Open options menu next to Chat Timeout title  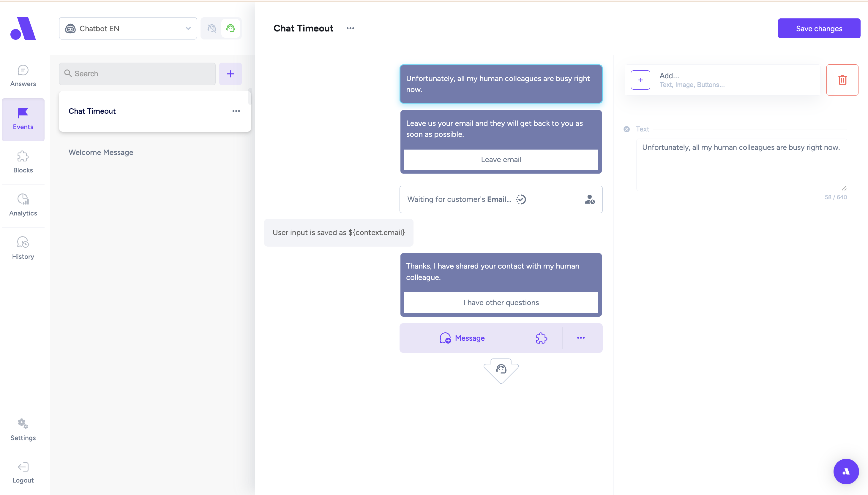point(350,28)
